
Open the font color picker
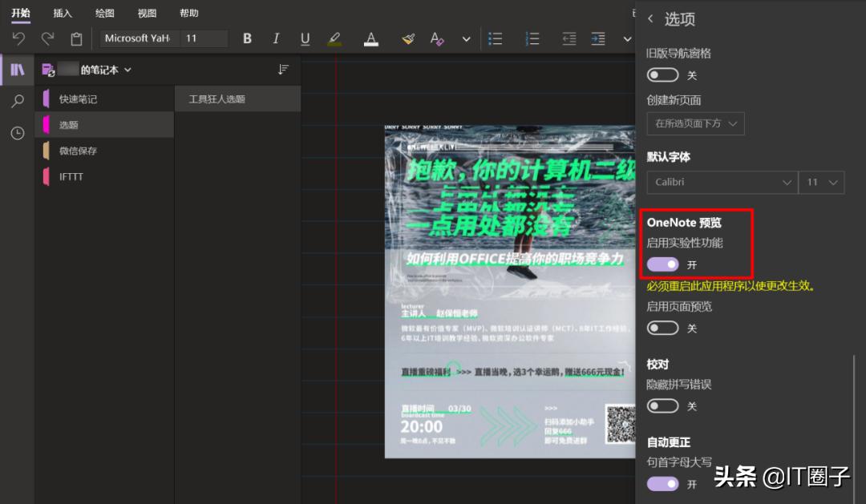point(370,38)
